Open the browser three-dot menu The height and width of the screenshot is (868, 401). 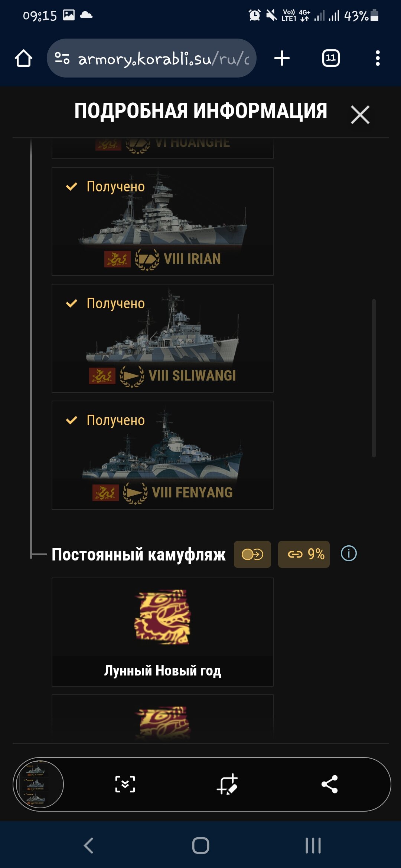point(378,58)
